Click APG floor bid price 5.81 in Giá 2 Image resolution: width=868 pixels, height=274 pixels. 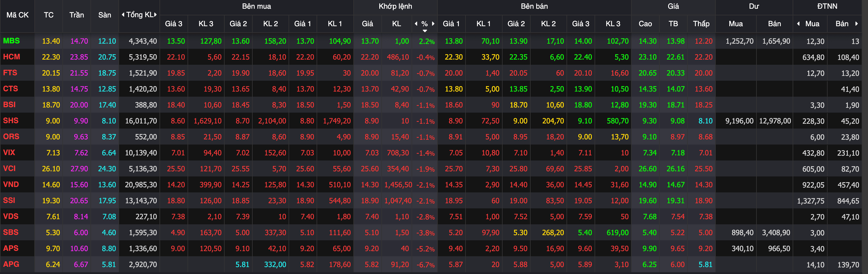[x=242, y=265]
